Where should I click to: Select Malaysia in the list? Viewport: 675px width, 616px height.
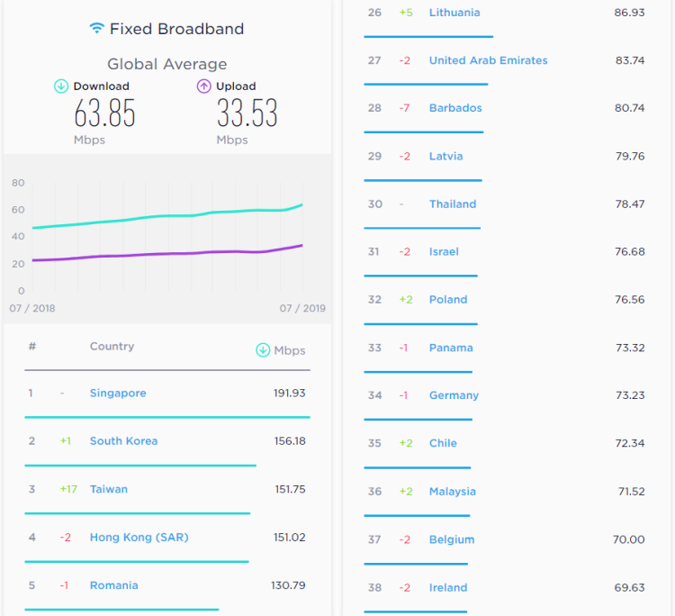pyautogui.click(x=453, y=492)
